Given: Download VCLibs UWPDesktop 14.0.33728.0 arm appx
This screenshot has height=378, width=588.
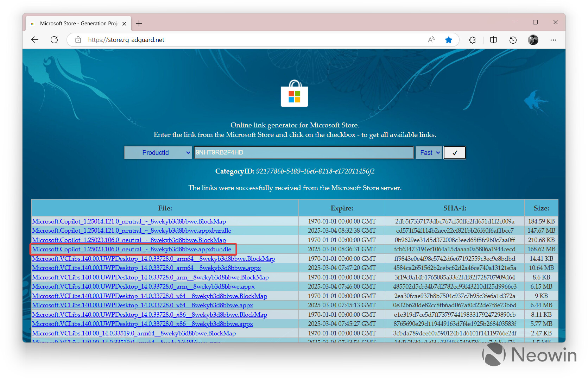Looking at the screenshot, I should coord(143,286).
